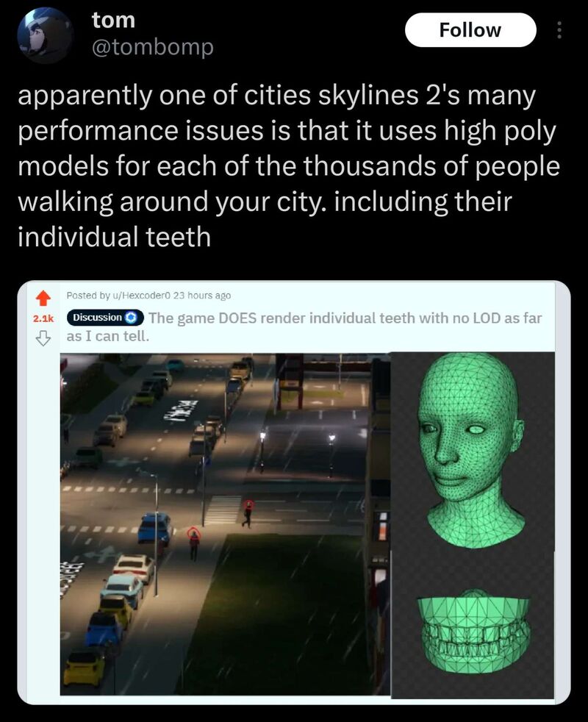This screenshot has width=588, height=722.
Task: Click the yellow car in the street image
Action: click(85, 668)
